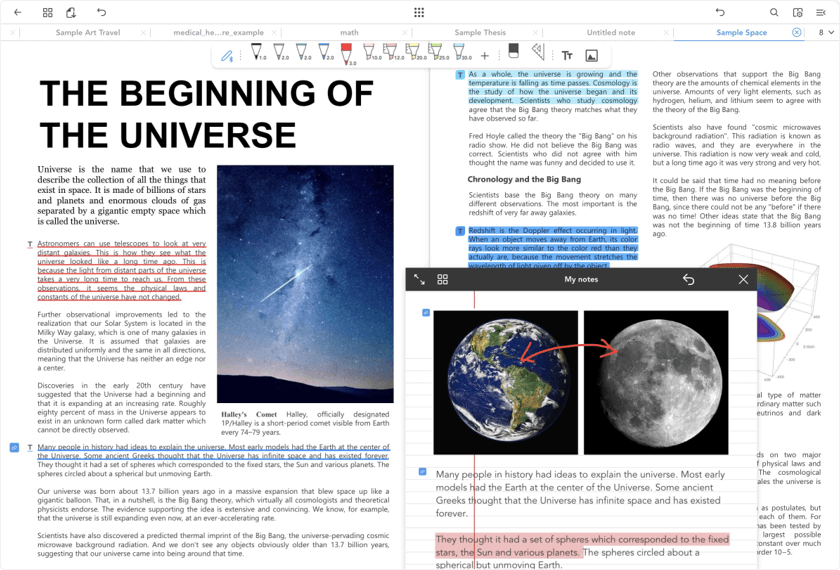The height and width of the screenshot is (570, 840).
Task: Add a new pen with plus icon
Action: [485, 56]
